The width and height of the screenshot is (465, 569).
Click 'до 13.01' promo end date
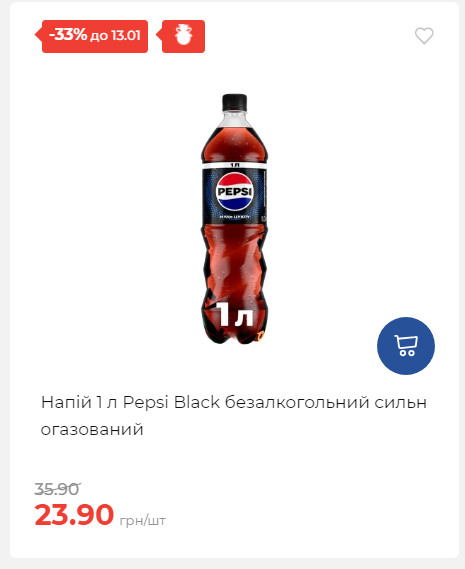pyautogui.click(x=115, y=36)
